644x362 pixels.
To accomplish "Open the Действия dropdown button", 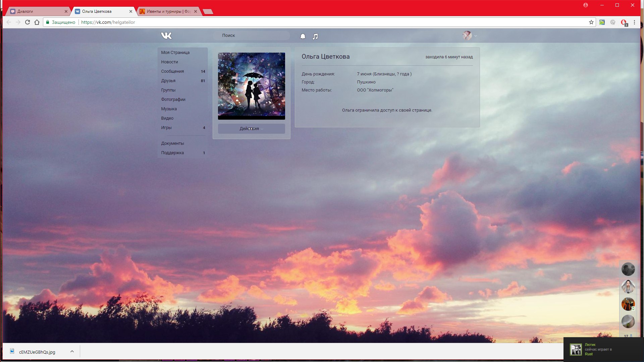I will 251,129.
